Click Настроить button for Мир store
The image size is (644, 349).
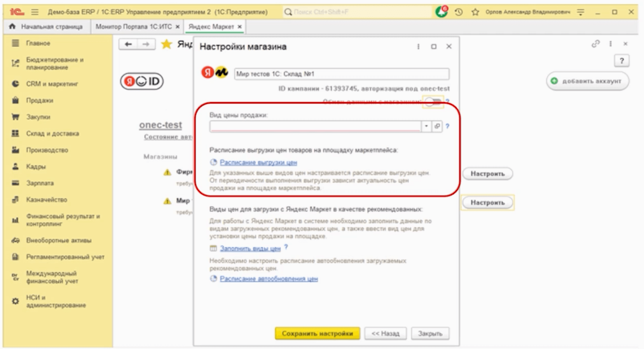point(488,202)
